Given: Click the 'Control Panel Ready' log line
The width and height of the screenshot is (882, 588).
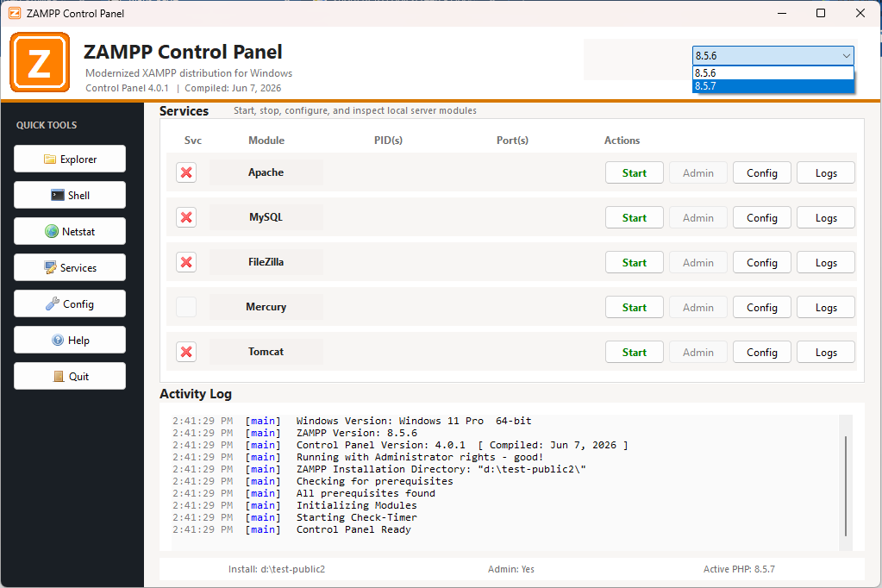Looking at the screenshot, I should 353,529.
